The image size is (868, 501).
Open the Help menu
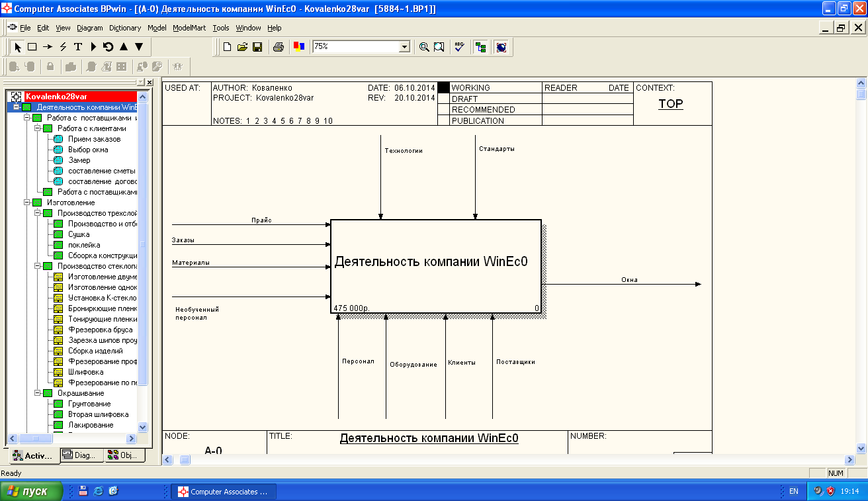(275, 28)
